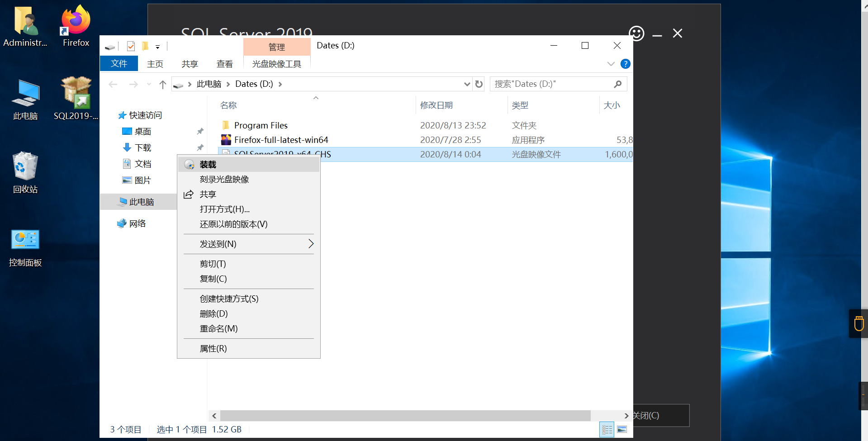
Task: Open 下载 in the navigation pane
Action: (x=143, y=148)
